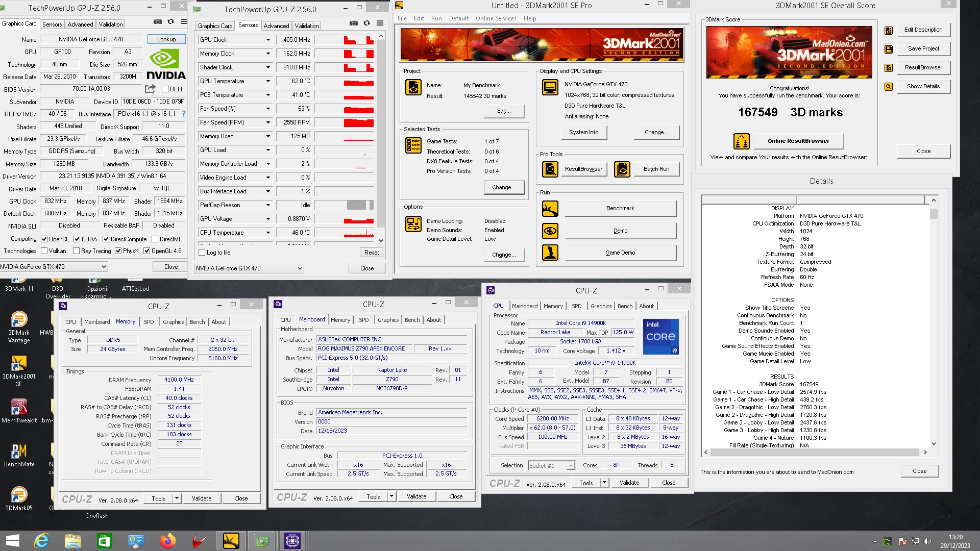Click the Demo eye icon

pyautogui.click(x=550, y=231)
